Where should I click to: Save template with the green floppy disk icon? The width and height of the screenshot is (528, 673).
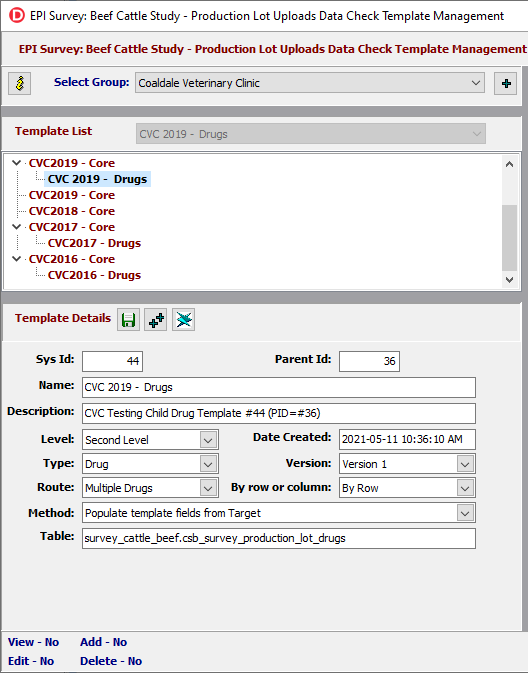pos(128,320)
